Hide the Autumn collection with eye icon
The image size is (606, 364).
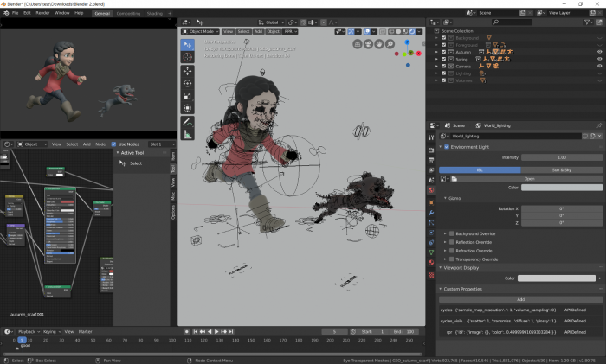[599, 52]
